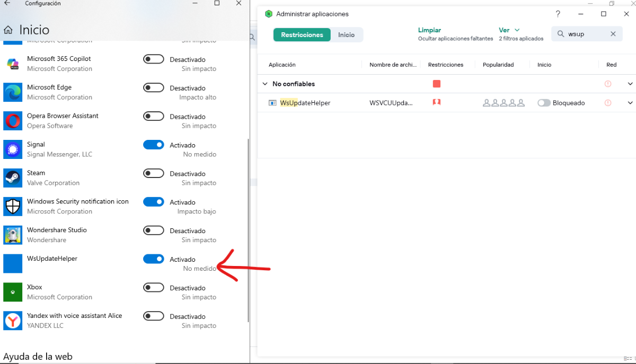Sort by Nombre de archivo column
This screenshot has width=636, height=364.
tap(393, 65)
